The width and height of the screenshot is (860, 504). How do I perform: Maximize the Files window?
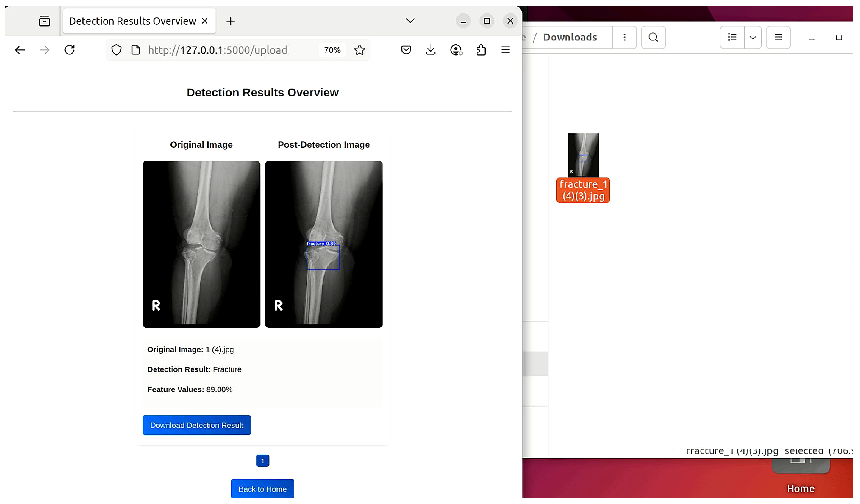[x=839, y=38]
